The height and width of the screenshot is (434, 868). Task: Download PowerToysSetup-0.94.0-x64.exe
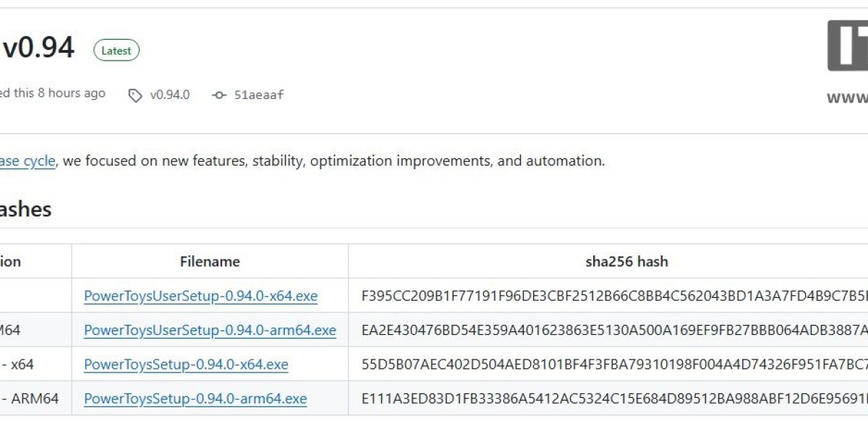click(186, 365)
